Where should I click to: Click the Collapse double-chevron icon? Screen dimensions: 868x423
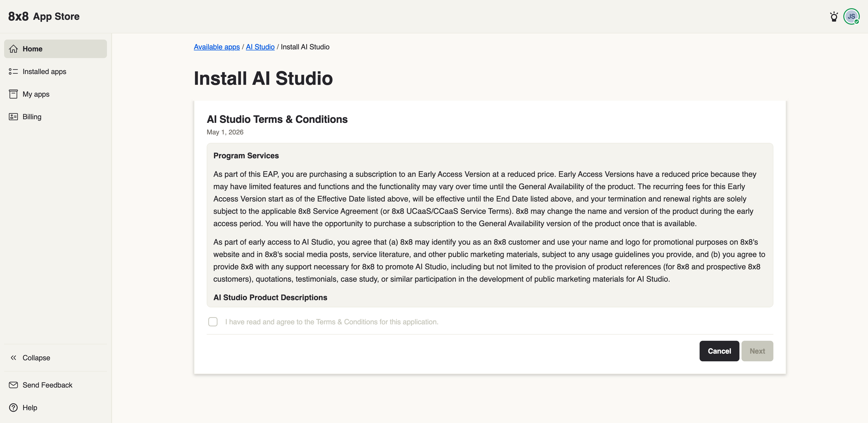click(13, 358)
